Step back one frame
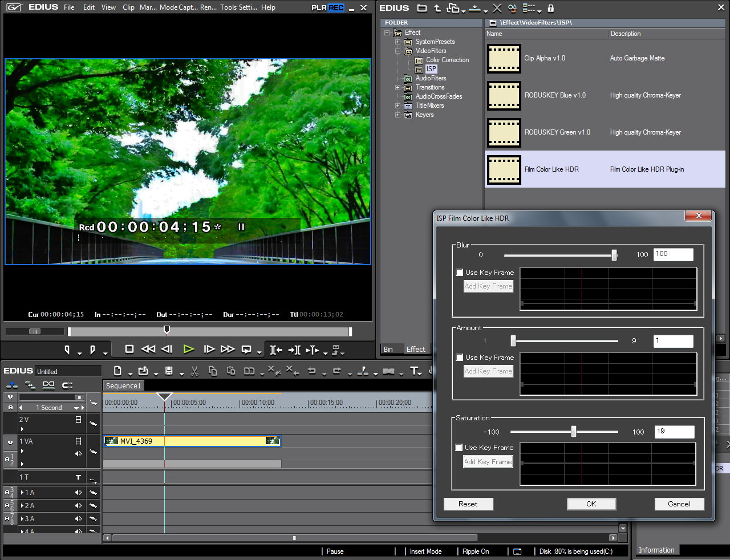730x560 pixels. 167,349
